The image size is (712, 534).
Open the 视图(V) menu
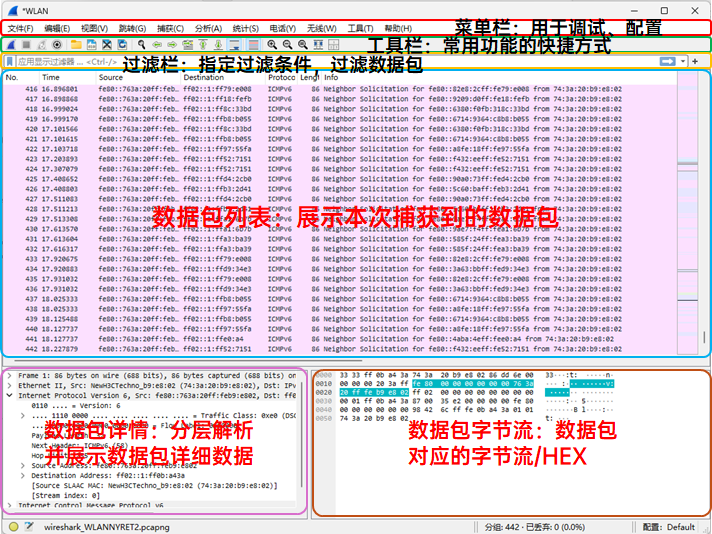(94, 28)
